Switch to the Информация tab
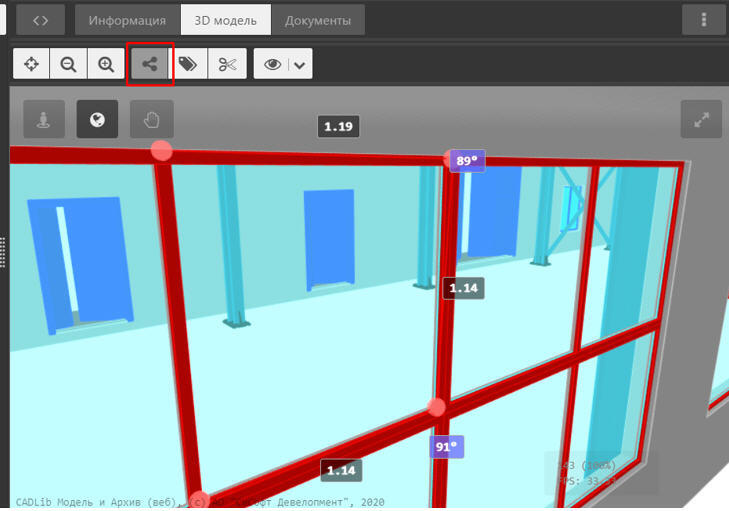 tap(127, 20)
